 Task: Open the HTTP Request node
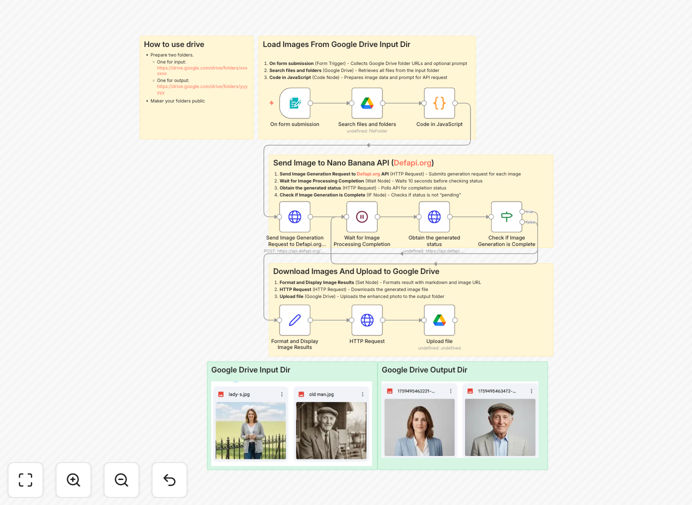(367, 320)
